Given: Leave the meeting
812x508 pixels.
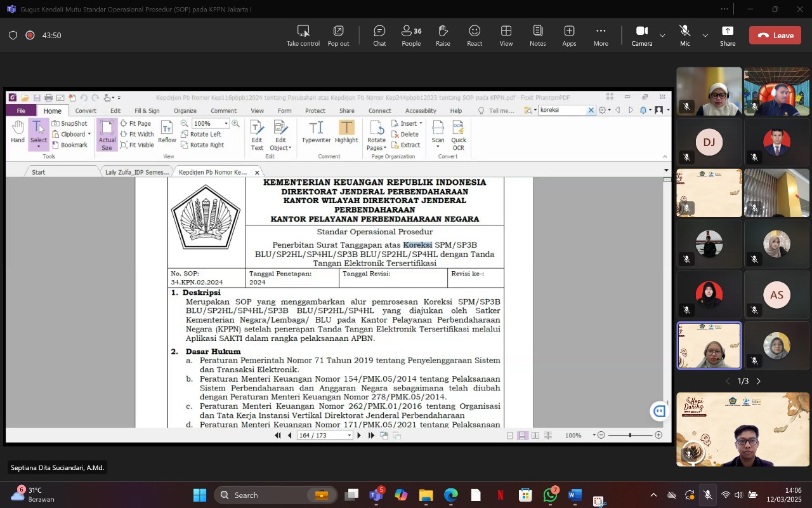Looking at the screenshot, I should click(x=775, y=36).
